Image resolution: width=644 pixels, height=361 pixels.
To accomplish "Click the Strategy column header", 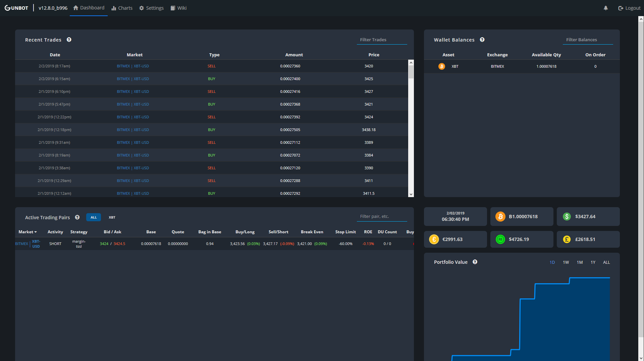I will pyautogui.click(x=79, y=232).
